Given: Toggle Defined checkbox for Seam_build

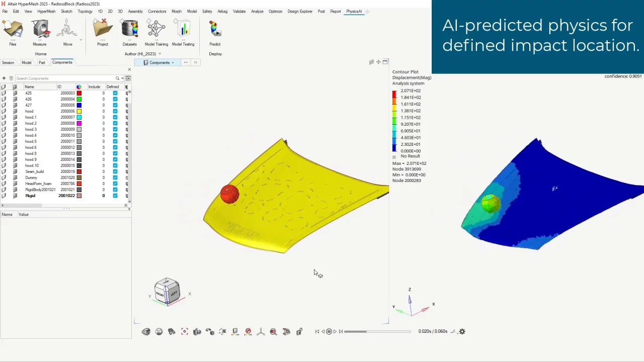Looking at the screenshot, I should [115, 171].
